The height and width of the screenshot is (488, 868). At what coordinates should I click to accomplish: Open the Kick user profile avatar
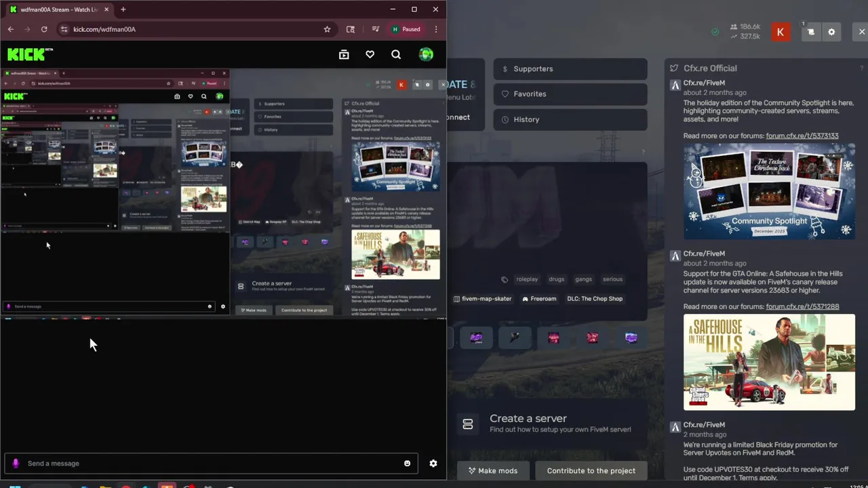426,55
